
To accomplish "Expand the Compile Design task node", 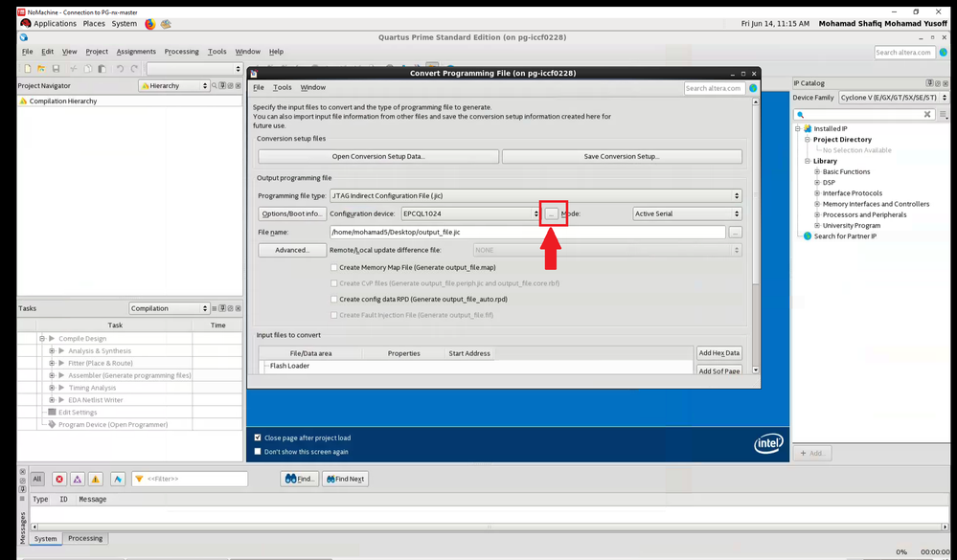I will tap(42, 339).
